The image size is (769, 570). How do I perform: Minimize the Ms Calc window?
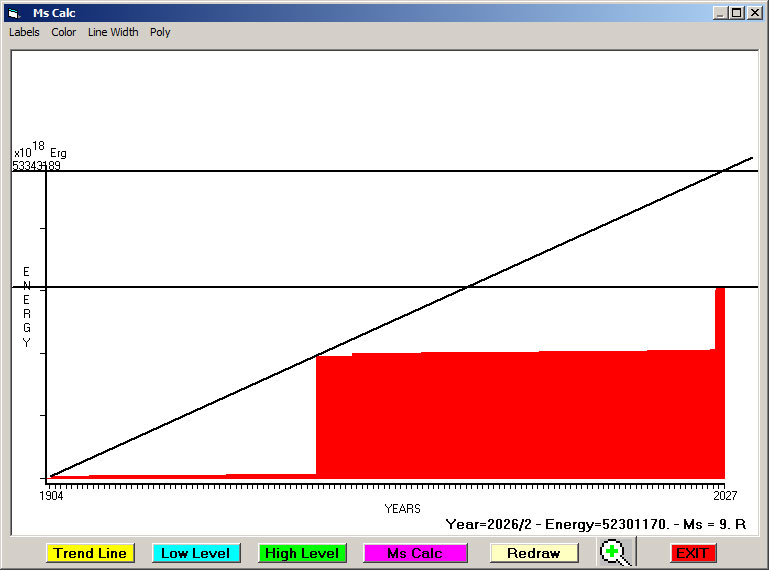coord(720,13)
